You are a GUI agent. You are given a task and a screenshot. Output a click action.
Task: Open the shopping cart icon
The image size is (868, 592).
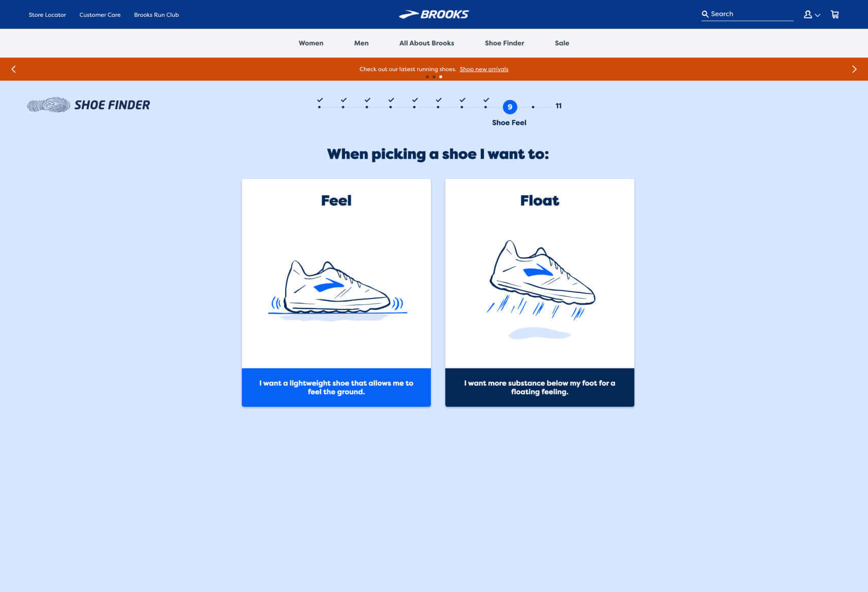click(x=834, y=15)
